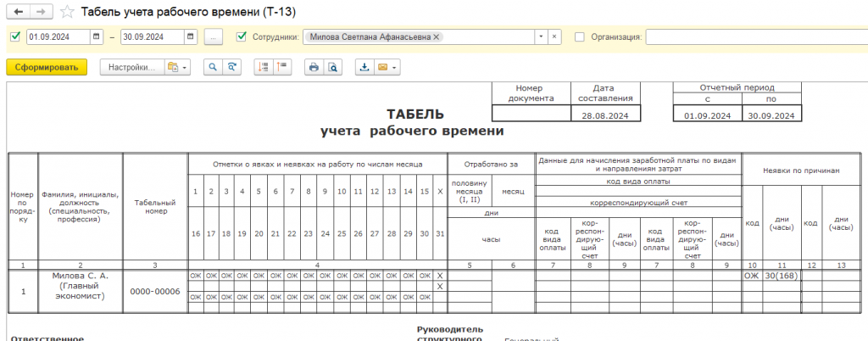Toggle the Сотрудники filter checkbox

point(241,37)
